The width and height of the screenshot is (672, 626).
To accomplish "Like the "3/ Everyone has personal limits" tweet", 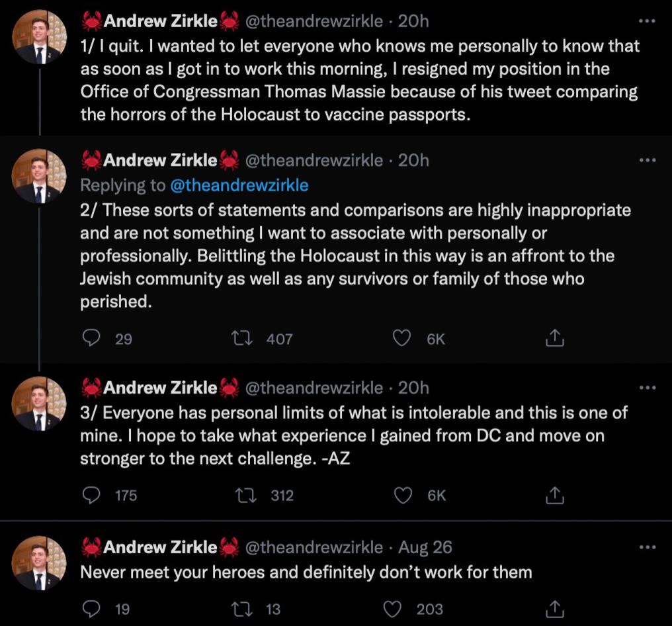I will [x=402, y=495].
